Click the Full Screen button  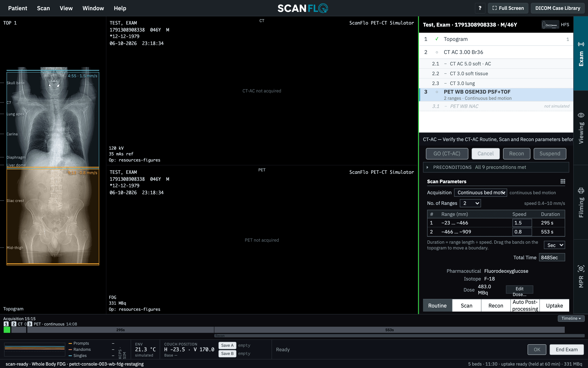(x=508, y=8)
